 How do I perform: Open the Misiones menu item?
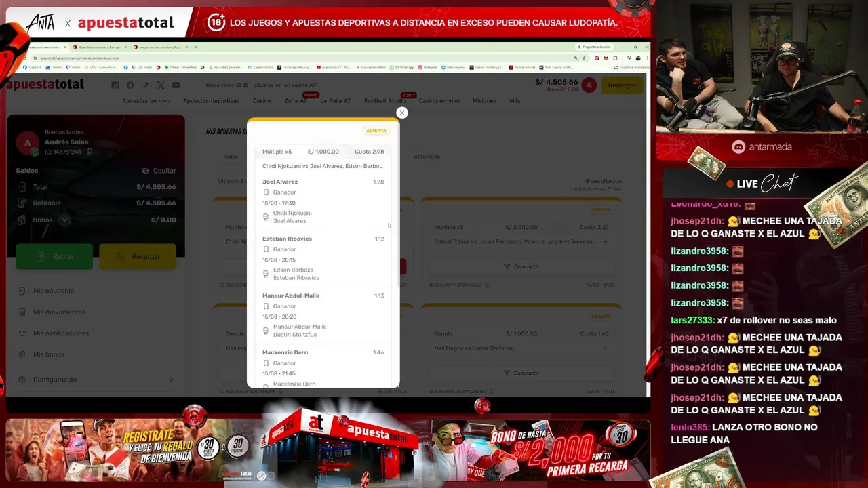coord(484,101)
